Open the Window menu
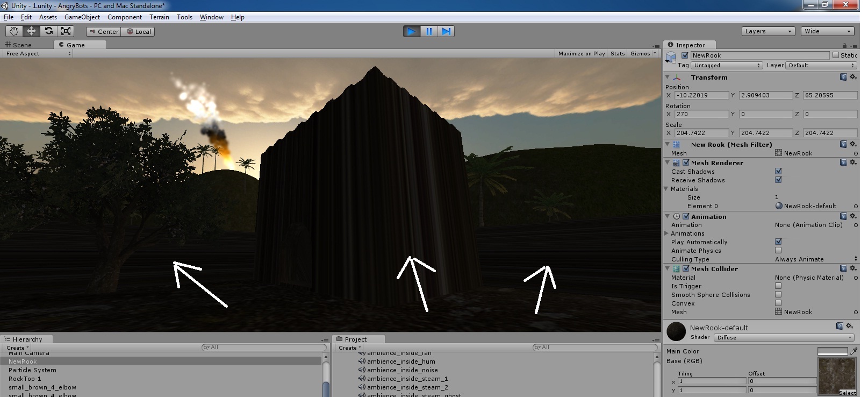 [x=212, y=17]
